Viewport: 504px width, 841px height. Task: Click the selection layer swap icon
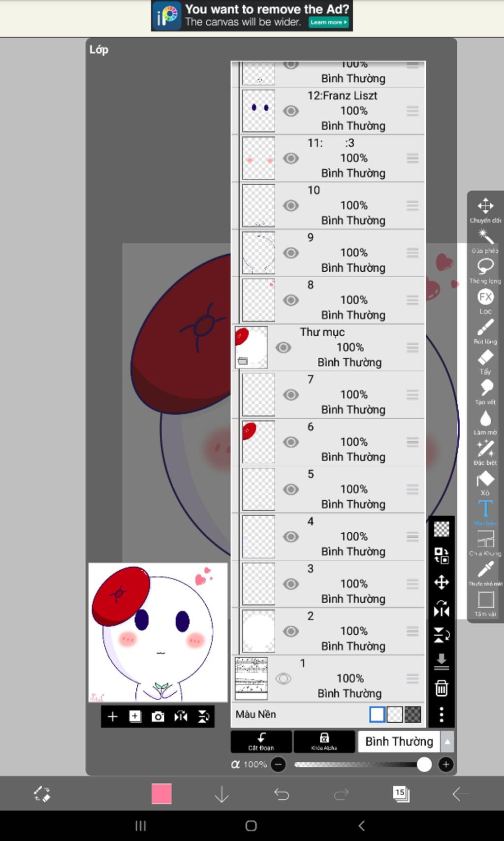click(441, 556)
